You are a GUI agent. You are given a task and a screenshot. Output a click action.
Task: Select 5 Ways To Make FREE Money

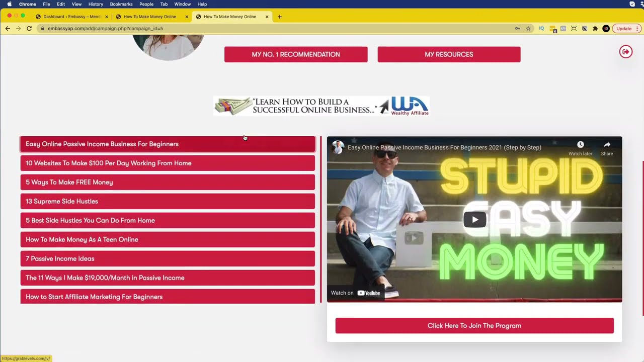(x=168, y=182)
